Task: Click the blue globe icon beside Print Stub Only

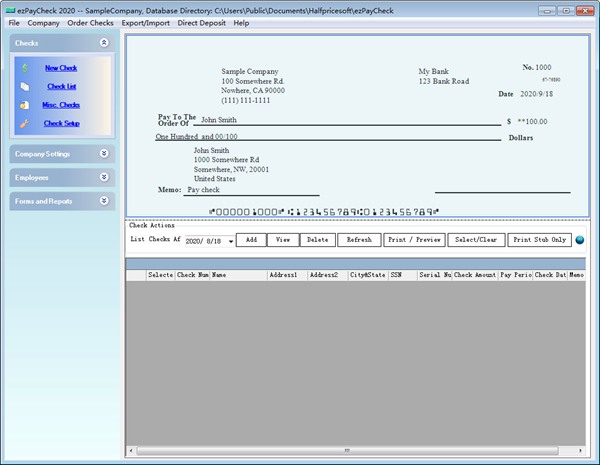Action: [581, 240]
